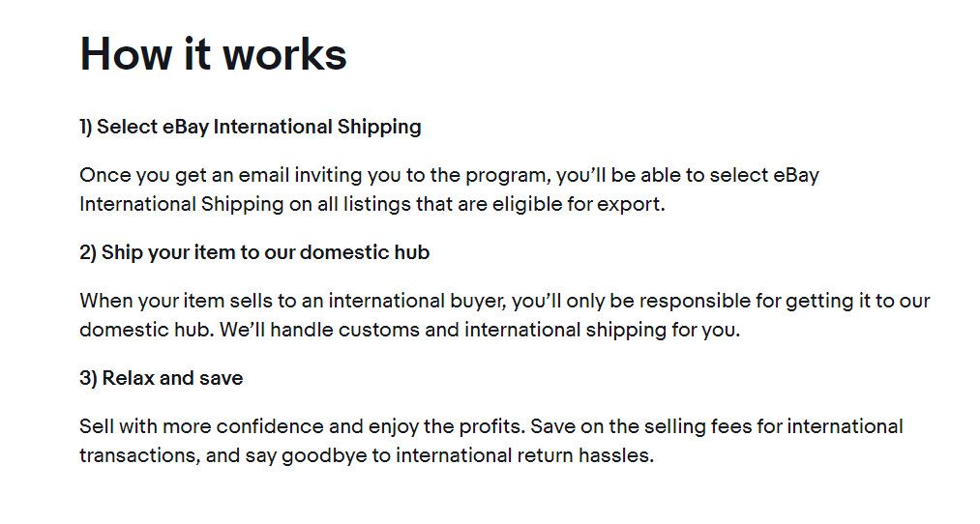
Task: Click the line "International Shipping on all listings"
Action: 372,204
